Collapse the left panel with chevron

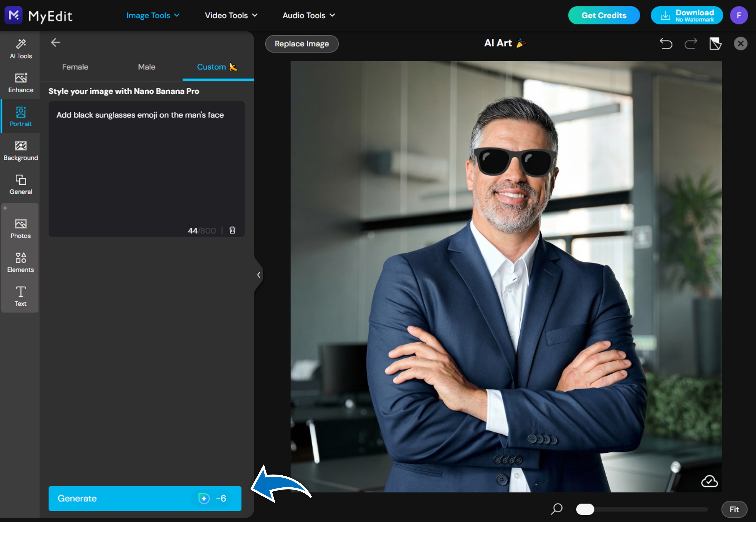[258, 275]
